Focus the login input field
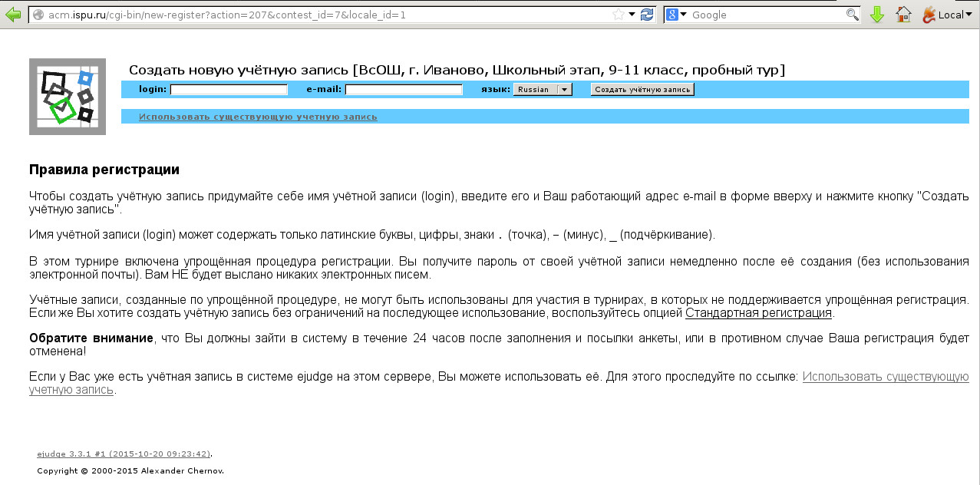Image resolution: width=980 pixels, height=485 pixels. [229, 90]
